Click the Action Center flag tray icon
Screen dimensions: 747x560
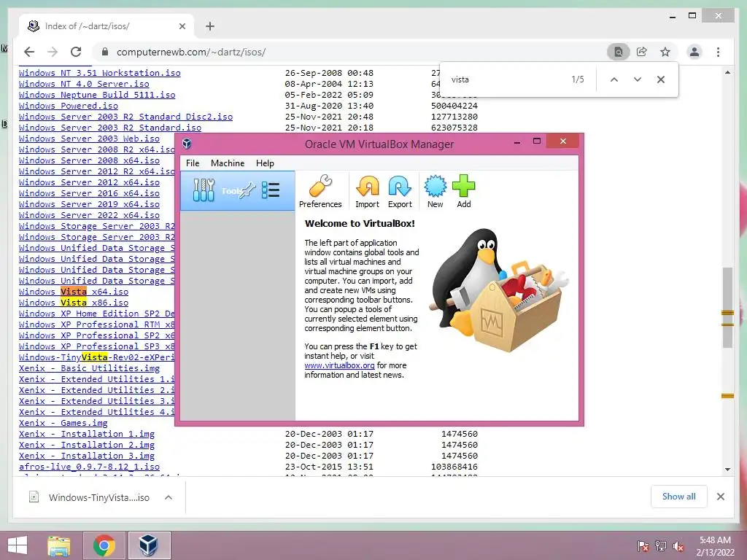click(x=643, y=546)
